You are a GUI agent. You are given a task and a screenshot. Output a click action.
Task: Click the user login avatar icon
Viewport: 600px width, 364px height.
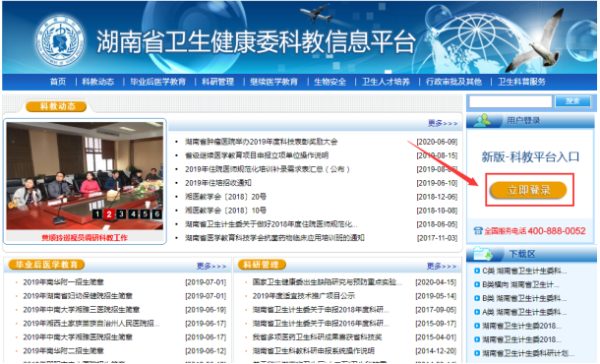click(482, 120)
